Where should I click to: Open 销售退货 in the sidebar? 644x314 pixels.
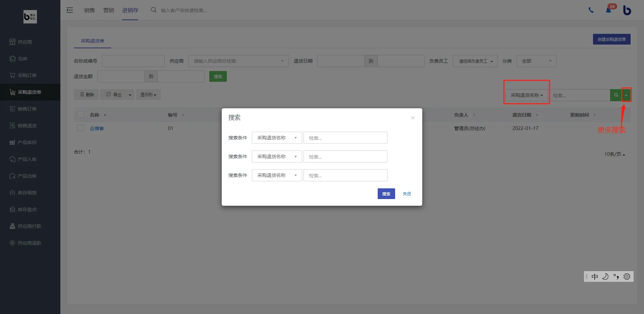[30, 126]
